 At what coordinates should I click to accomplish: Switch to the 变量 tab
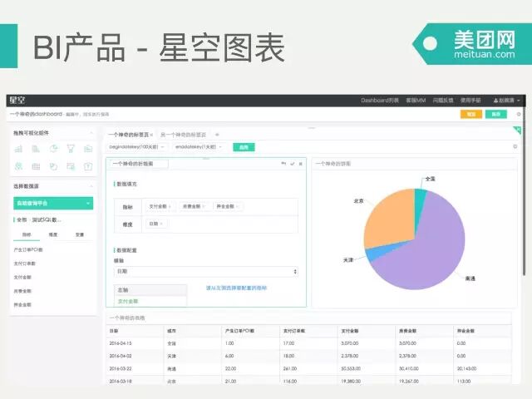[x=80, y=234]
